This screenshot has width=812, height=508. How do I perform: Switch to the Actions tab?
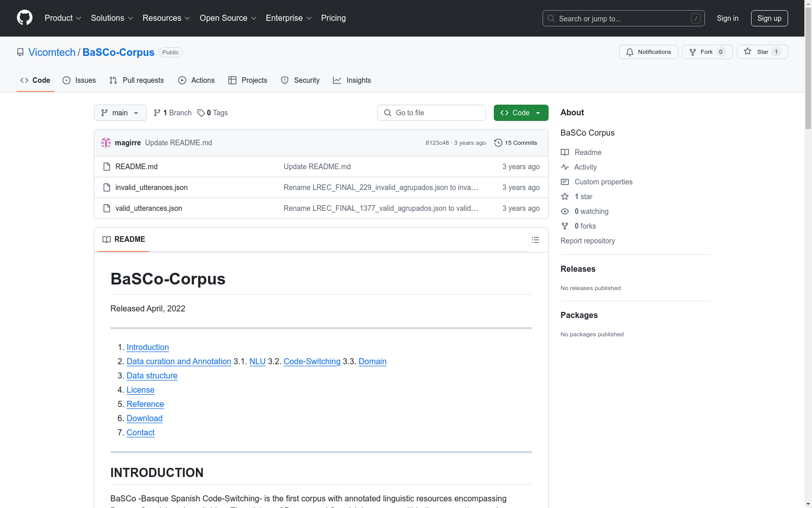pyautogui.click(x=196, y=80)
